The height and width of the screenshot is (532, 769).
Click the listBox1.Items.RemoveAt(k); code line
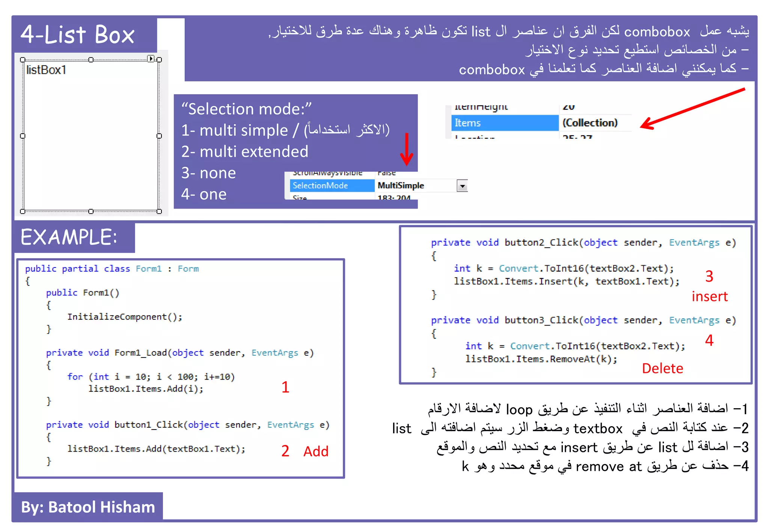[541, 359]
